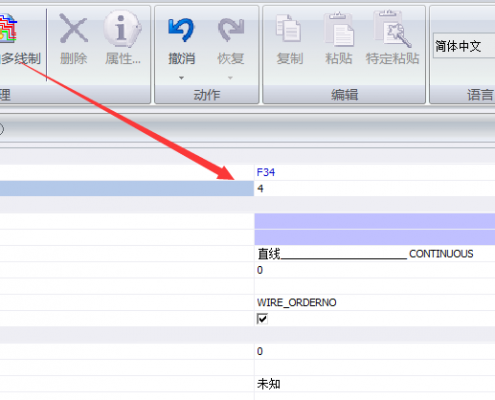Click the redo (恢复) arrow icon

point(231,30)
